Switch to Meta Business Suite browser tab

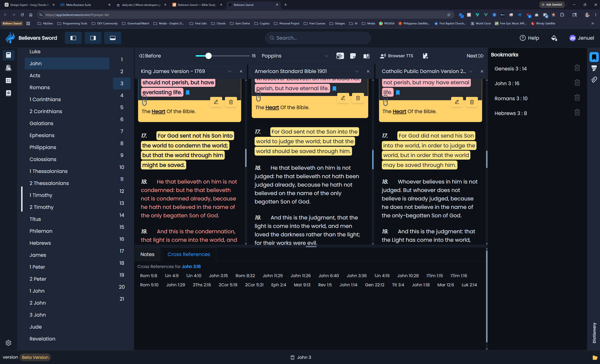click(x=84, y=5)
